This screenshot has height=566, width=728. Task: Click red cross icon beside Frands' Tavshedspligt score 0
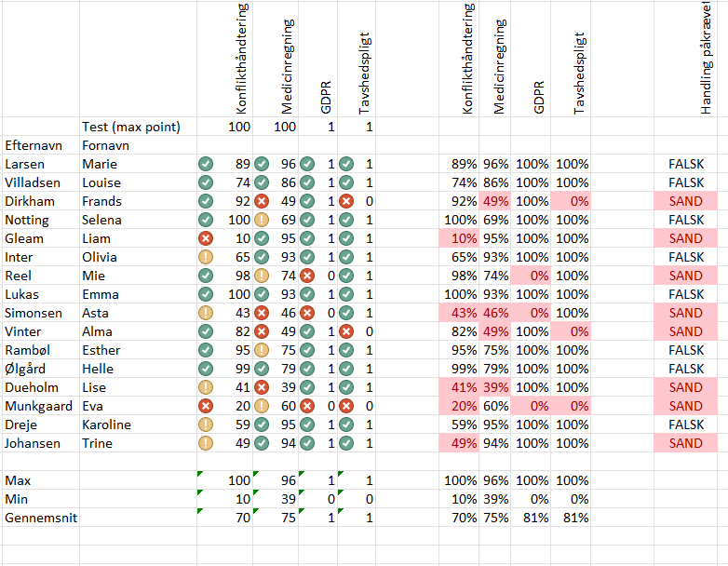(346, 201)
